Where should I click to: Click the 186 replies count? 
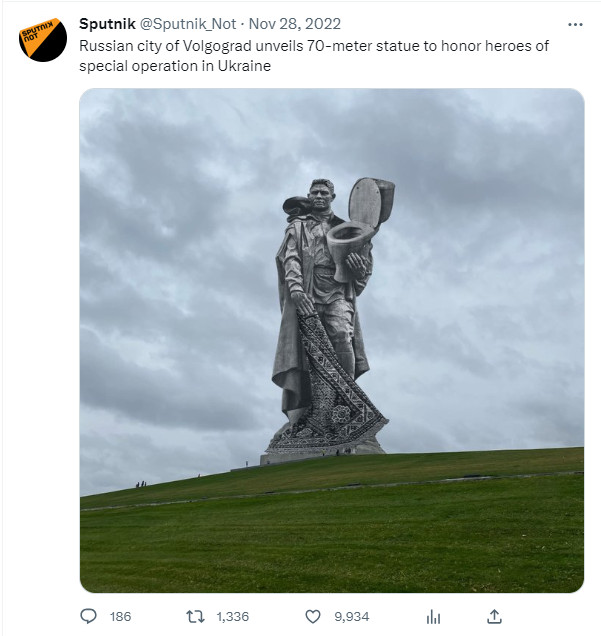point(120,617)
